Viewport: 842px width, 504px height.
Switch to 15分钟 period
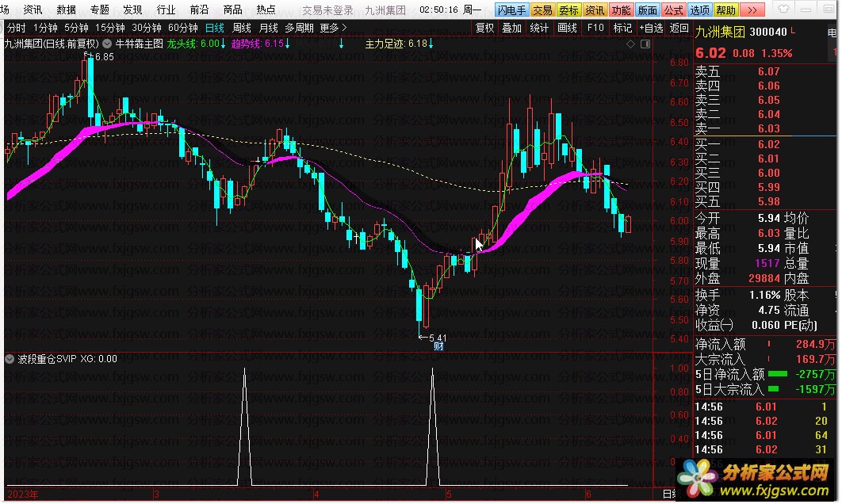(110, 28)
